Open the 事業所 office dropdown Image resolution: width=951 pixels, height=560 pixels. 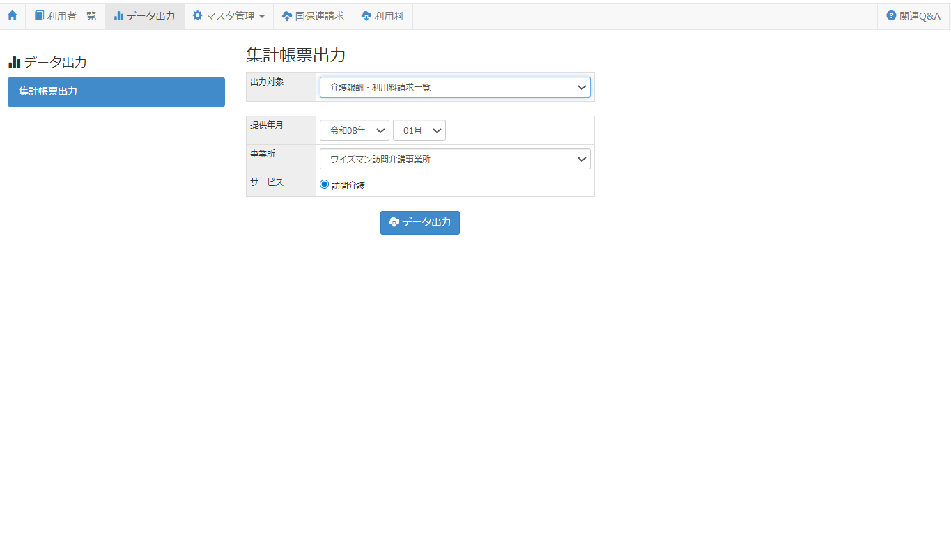tap(455, 159)
